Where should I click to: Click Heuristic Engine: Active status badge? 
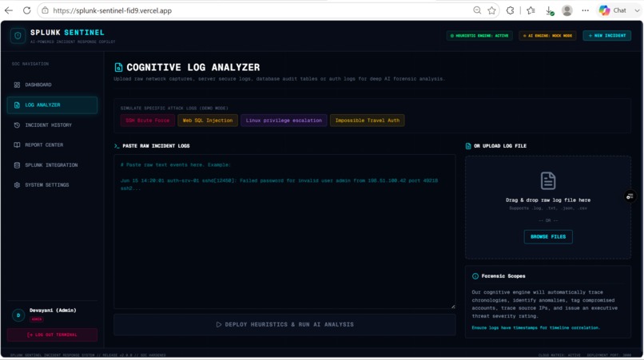point(479,36)
